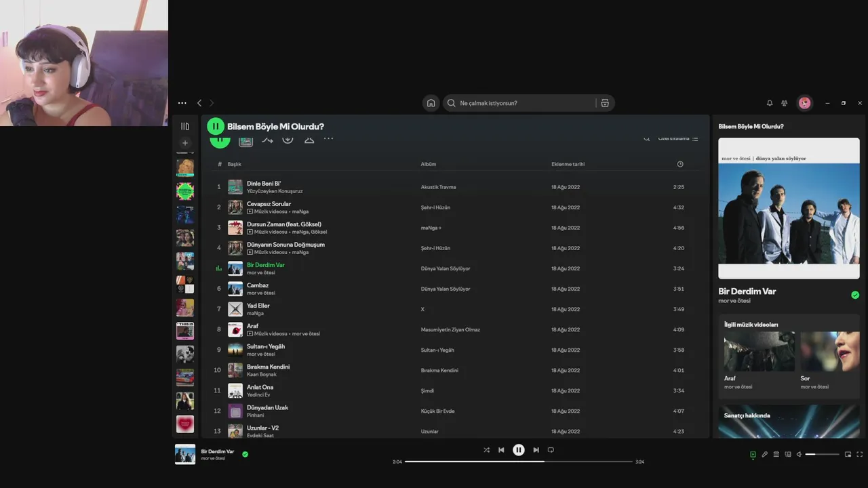Skip to the next track

(x=536, y=450)
